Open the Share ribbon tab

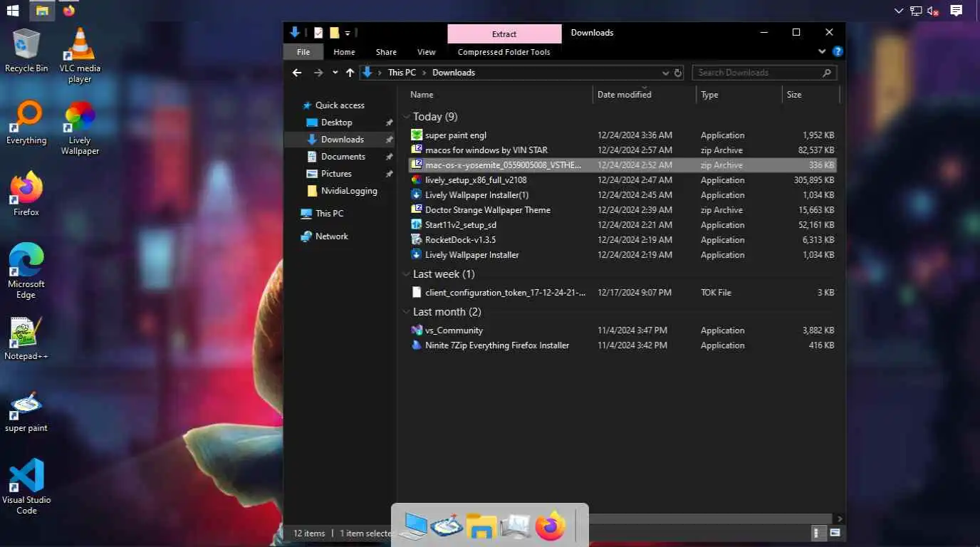pos(386,52)
